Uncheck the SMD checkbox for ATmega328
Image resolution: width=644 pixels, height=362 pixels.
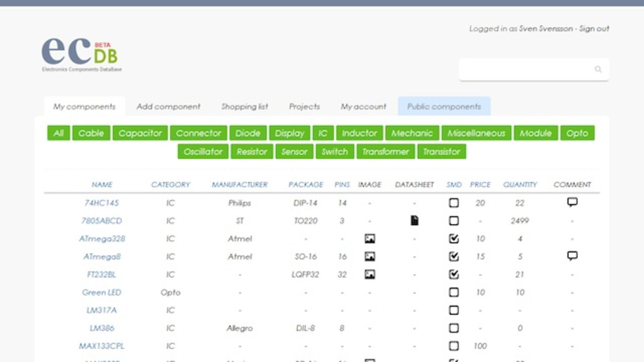[454, 238]
